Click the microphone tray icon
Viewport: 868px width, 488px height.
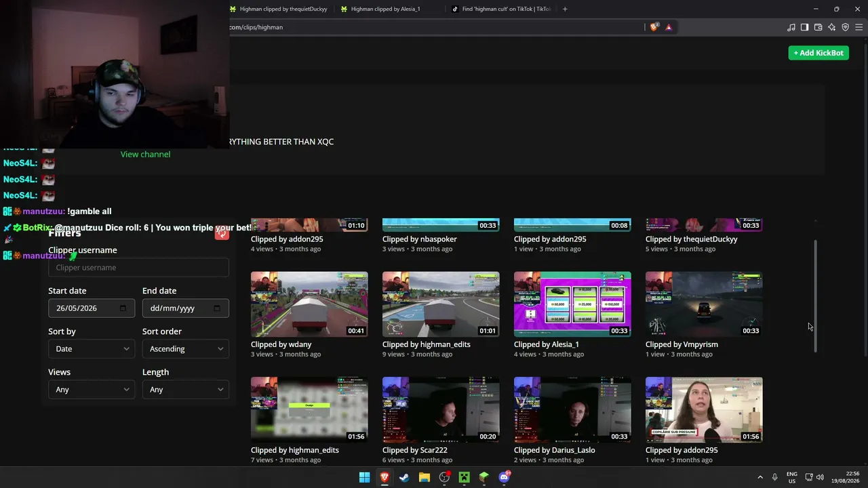(x=774, y=477)
